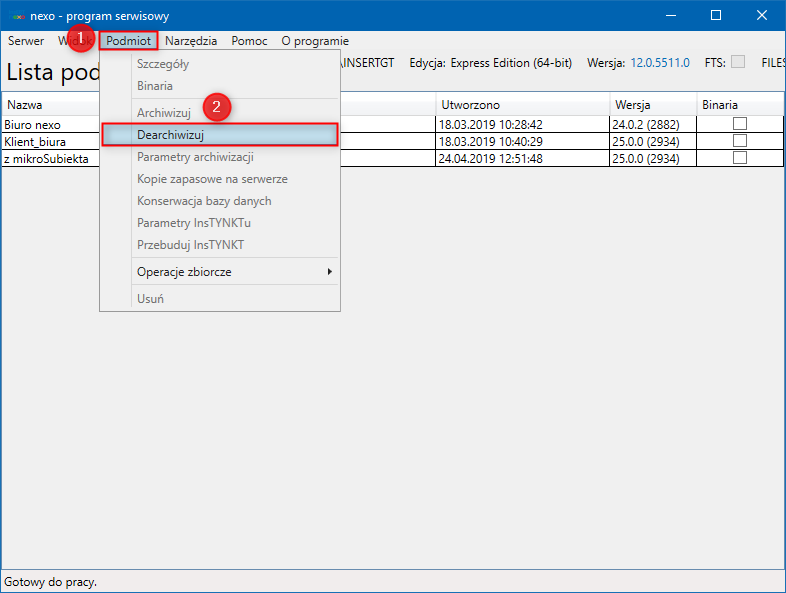Click Kopie zapasowe na serwerze entry
This screenshot has height=593, width=786.
[212, 179]
